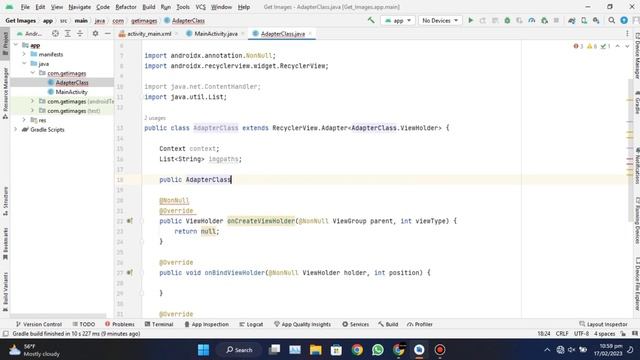This screenshot has width=640, height=360.
Task: Open App Quality Insights panel
Action: [x=302, y=324]
